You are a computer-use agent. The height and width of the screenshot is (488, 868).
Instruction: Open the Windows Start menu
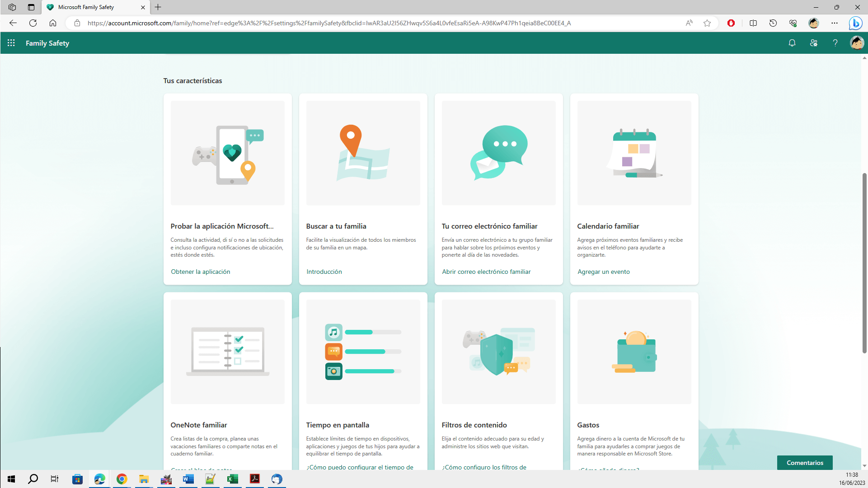(x=11, y=479)
